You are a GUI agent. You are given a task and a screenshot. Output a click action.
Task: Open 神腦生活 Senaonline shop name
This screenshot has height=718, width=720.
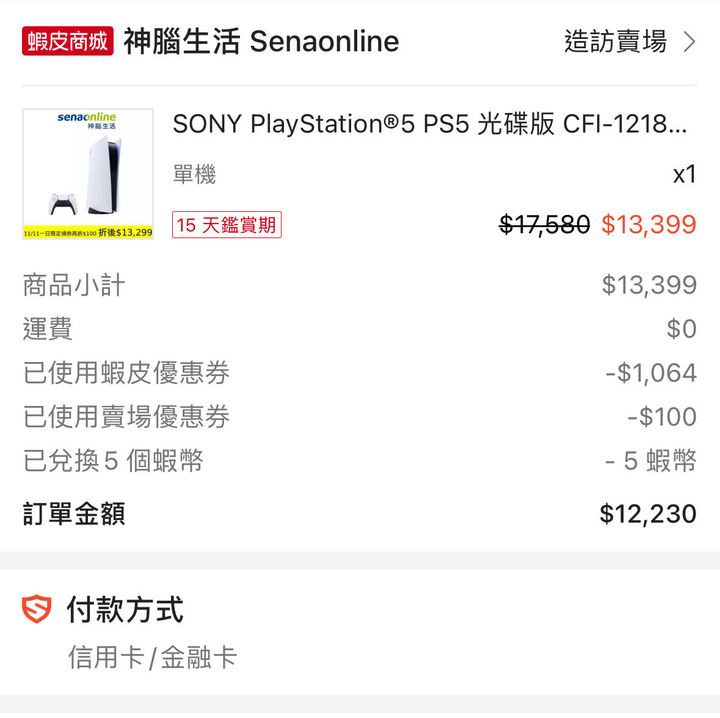coord(261,41)
